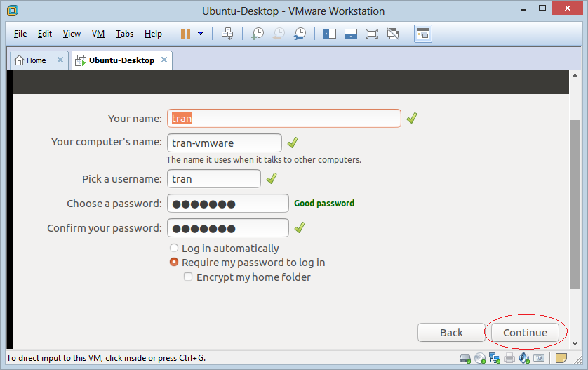This screenshot has width=588, height=370.
Task: Toggle the library sidebar view icon
Action: [x=330, y=34]
